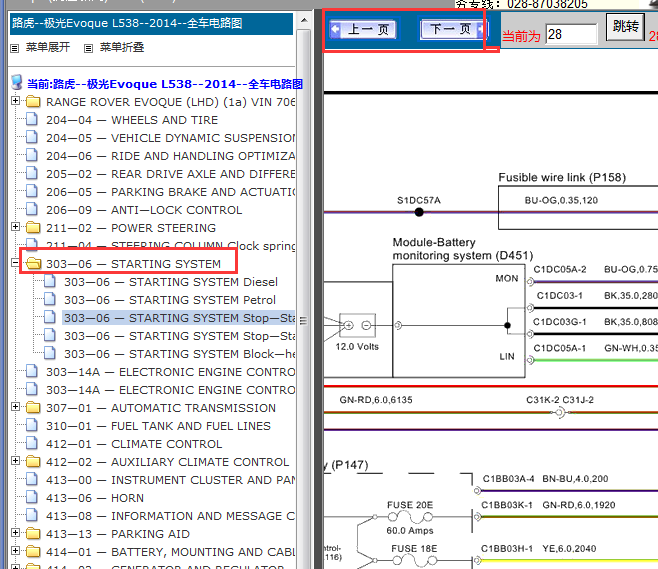The width and height of the screenshot is (658, 569).
Task: Select 307-01 AUTOMATIC TRANSMISSION label
Action: [161, 408]
